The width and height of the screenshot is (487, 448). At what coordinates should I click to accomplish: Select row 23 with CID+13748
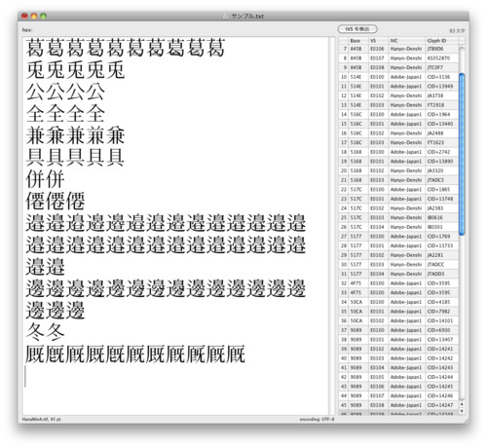coord(398,199)
